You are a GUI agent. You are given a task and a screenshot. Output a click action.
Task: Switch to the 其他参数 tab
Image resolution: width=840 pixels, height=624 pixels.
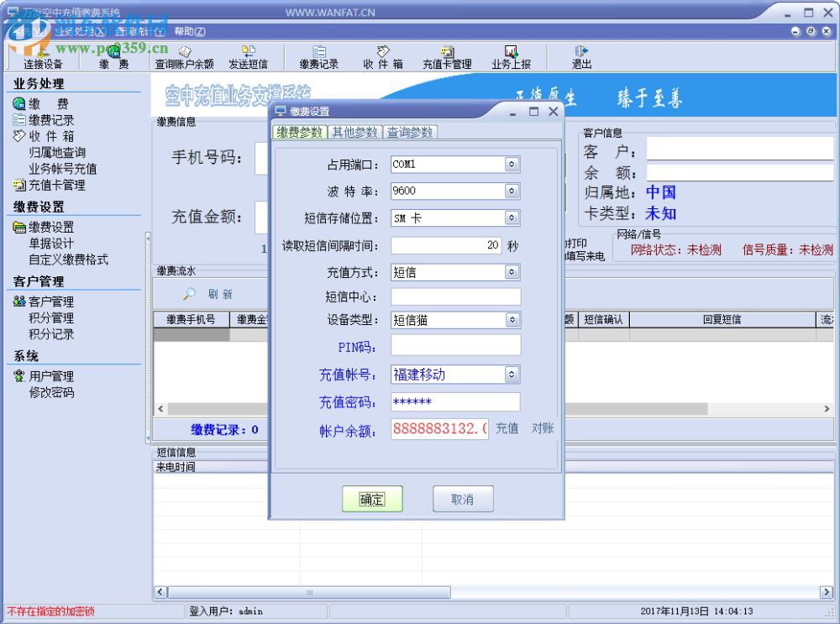pyautogui.click(x=353, y=132)
